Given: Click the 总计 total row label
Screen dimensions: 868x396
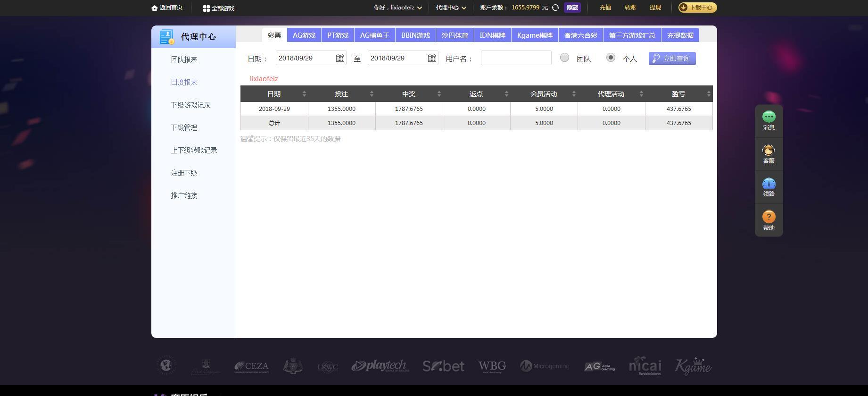Looking at the screenshot, I should tap(274, 123).
